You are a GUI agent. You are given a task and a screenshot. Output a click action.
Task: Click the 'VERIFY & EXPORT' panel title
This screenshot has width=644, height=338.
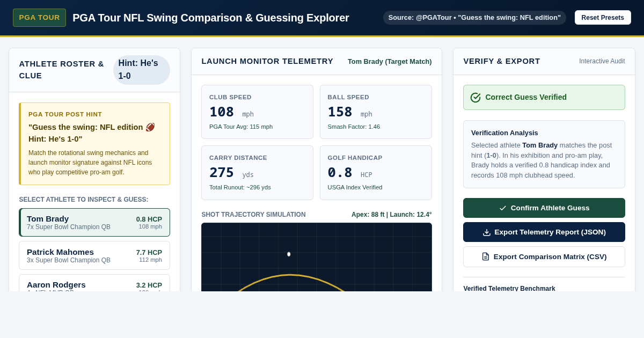(x=502, y=61)
